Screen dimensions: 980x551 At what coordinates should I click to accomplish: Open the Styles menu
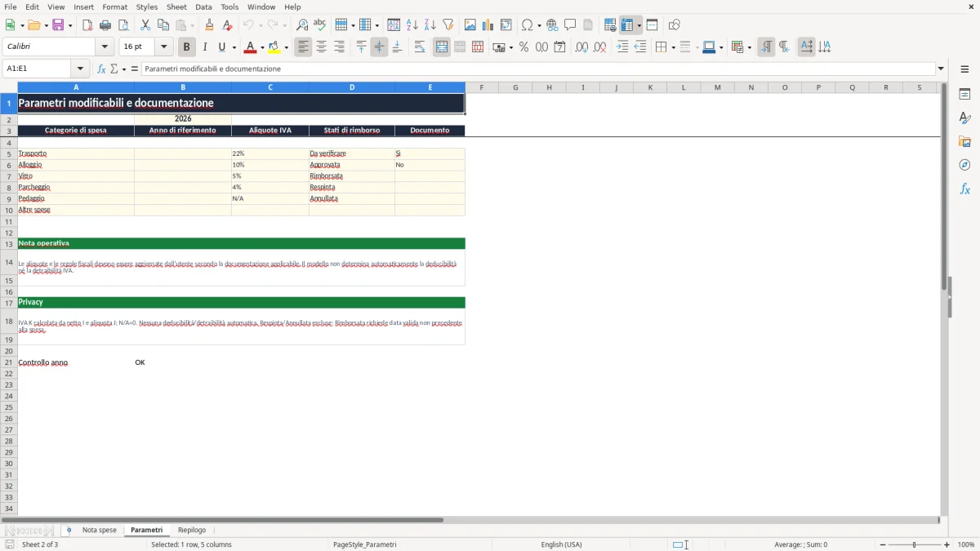click(x=147, y=7)
